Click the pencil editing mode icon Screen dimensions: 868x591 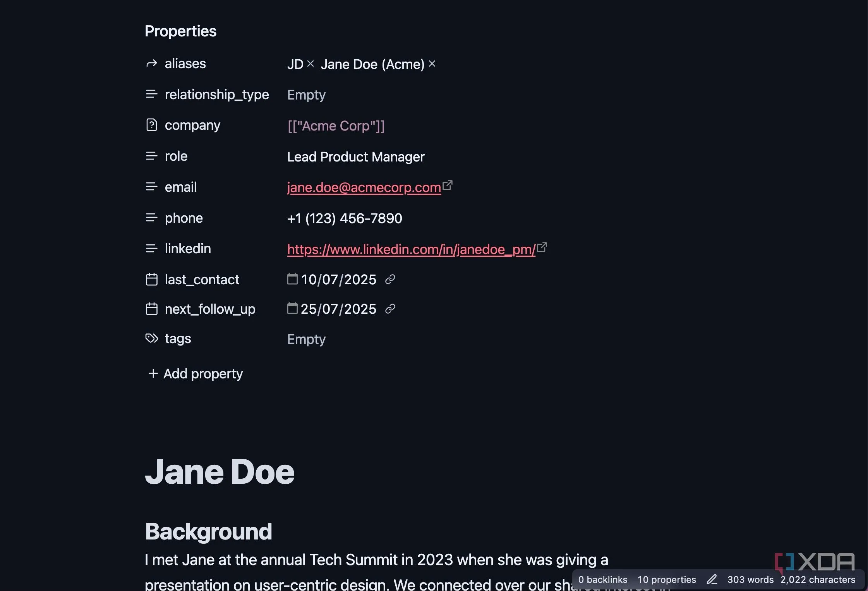coord(712,579)
